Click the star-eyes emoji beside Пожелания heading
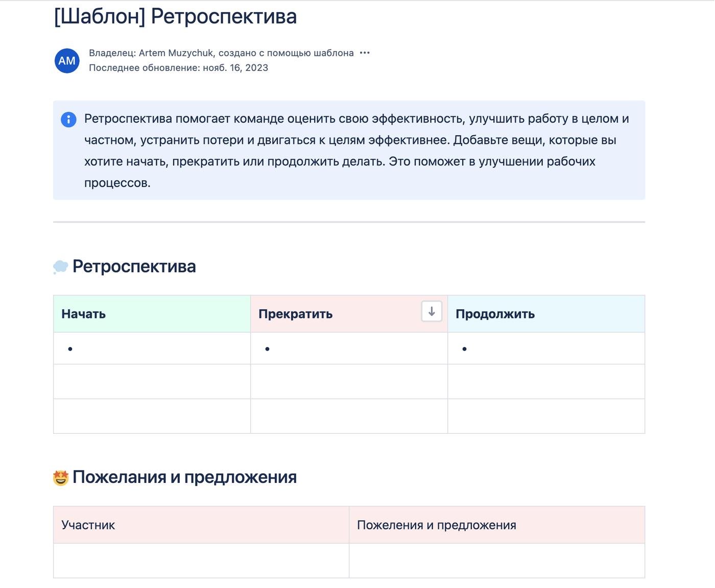Viewport: 715px width, 588px height. [x=61, y=478]
